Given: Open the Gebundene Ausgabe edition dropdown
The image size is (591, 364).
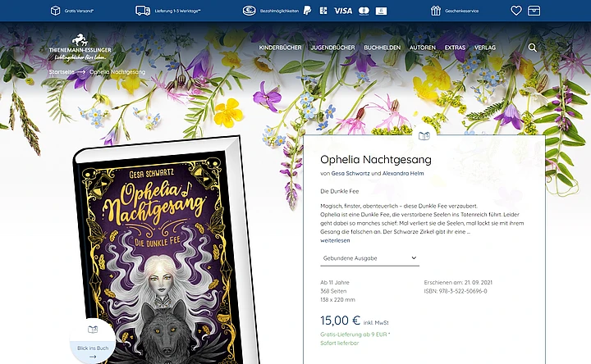Looking at the screenshot, I should click(369, 258).
